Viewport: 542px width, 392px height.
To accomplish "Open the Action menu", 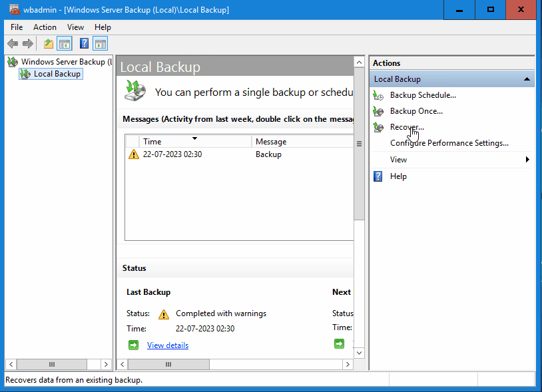I will click(x=45, y=27).
